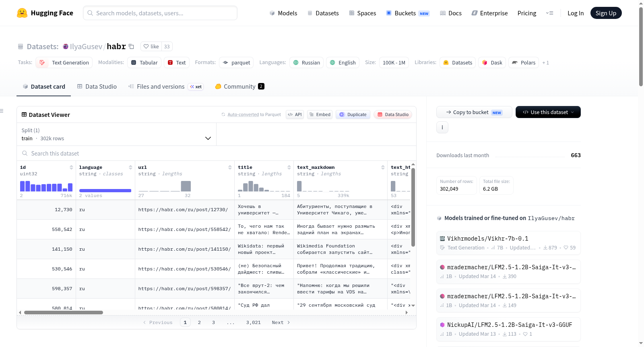Open Enterprise in top navigation
Viewport: 644px width, 347px height.
tap(489, 13)
